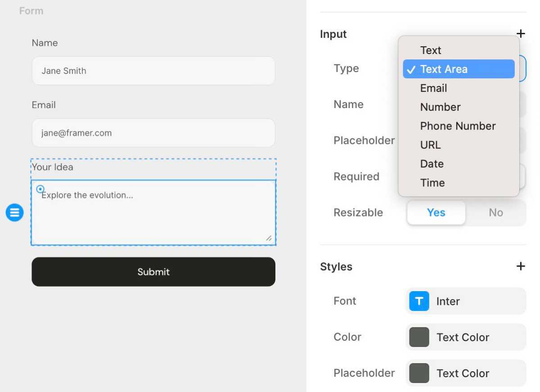The image size is (540, 392).
Task: Click the plus icon beside Input
Action: pyautogui.click(x=521, y=34)
